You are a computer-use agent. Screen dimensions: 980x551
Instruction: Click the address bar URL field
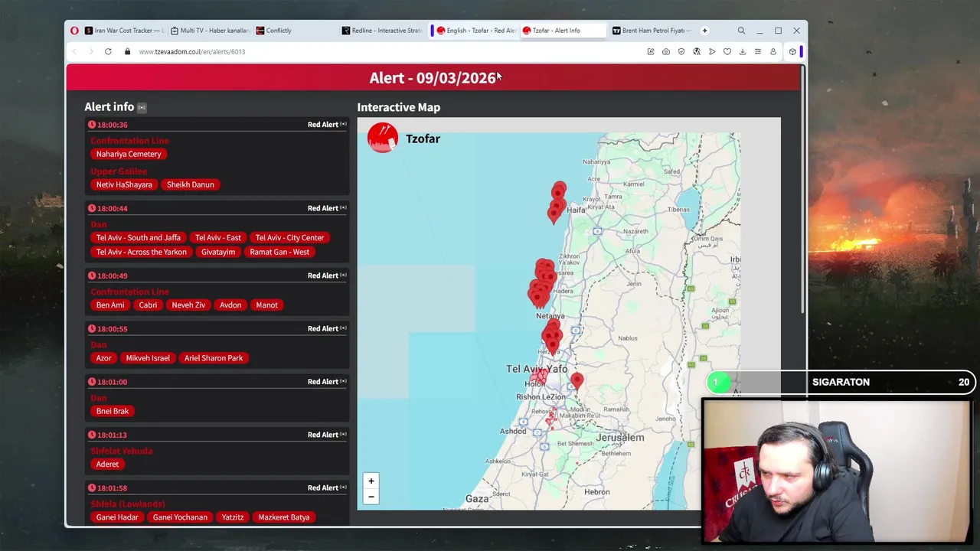(x=383, y=51)
